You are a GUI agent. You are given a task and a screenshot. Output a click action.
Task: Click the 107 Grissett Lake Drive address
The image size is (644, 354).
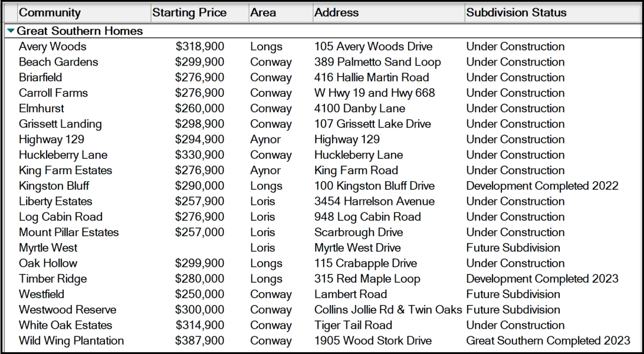[372, 124]
